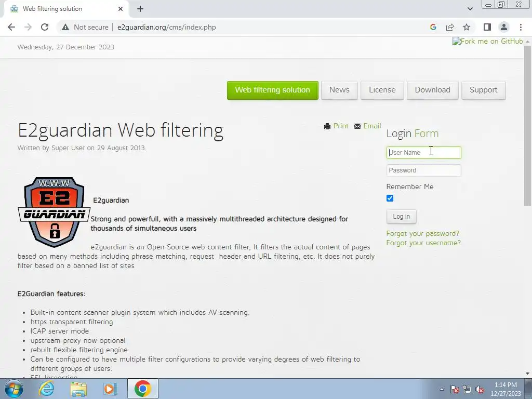
Task: Click the page vertical scrollbar thumb
Action: [528, 126]
